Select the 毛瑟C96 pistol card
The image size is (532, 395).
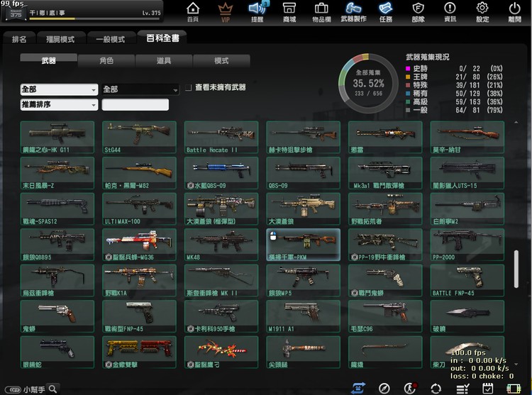pyautogui.click(x=385, y=316)
